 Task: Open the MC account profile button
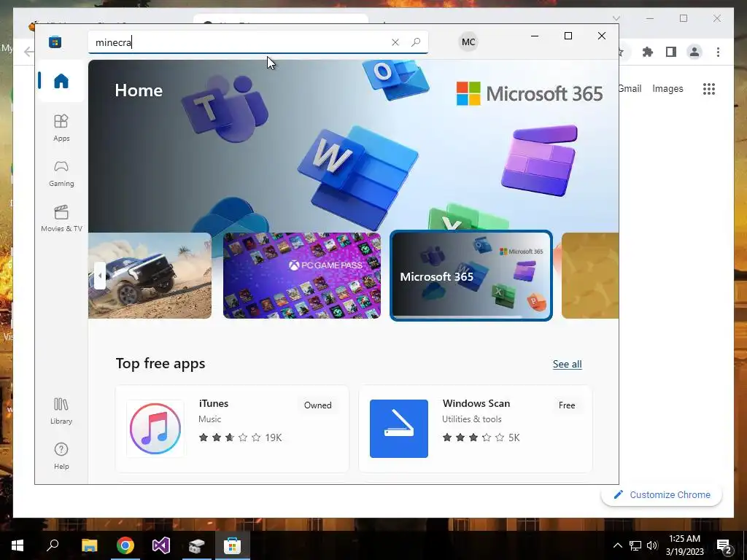[468, 42]
